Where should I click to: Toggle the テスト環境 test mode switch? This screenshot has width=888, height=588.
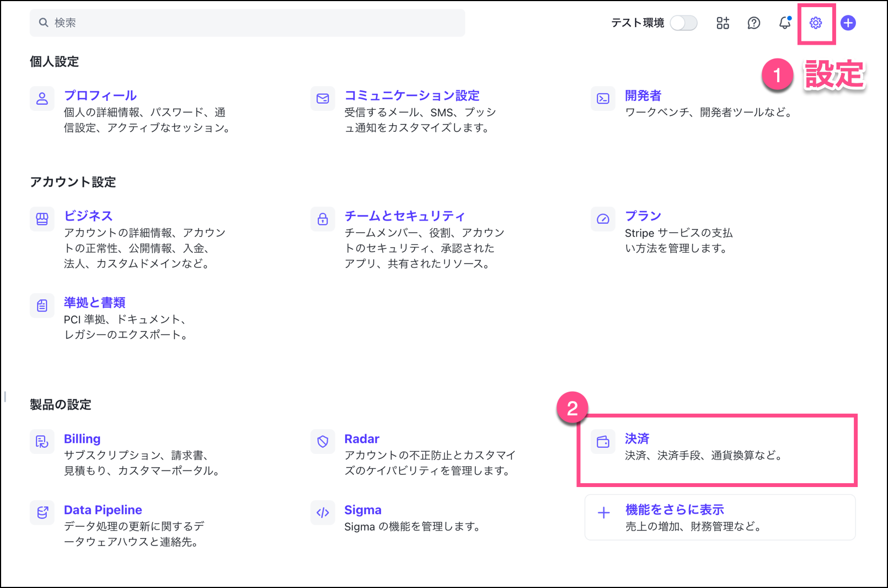[x=683, y=23]
